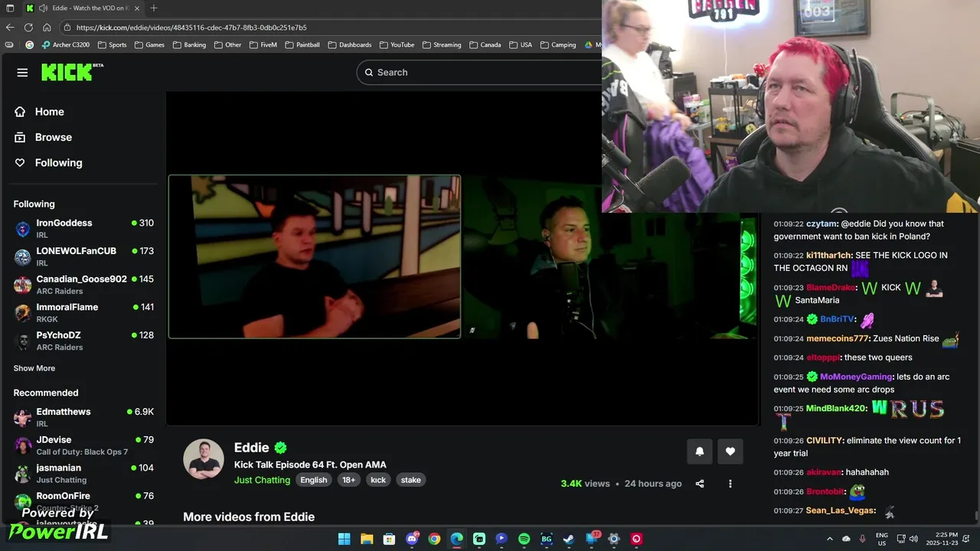The image size is (980, 551).
Task: Open Windows Start menu
Action: coord(344,539)
